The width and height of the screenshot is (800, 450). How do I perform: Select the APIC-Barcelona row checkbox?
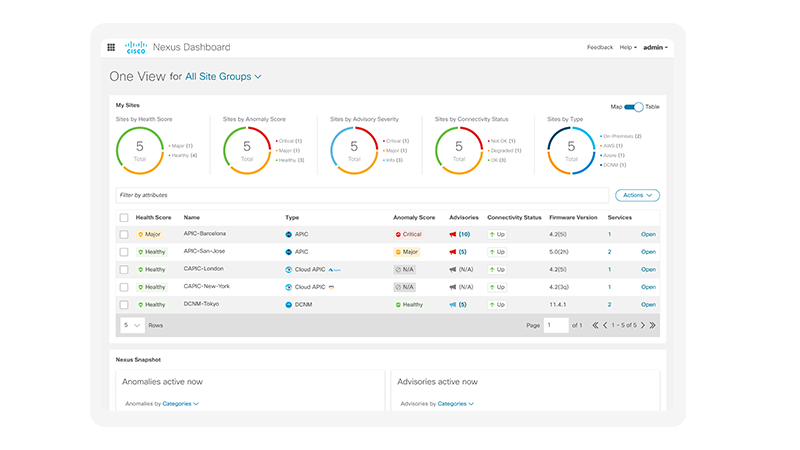(124, 235)
